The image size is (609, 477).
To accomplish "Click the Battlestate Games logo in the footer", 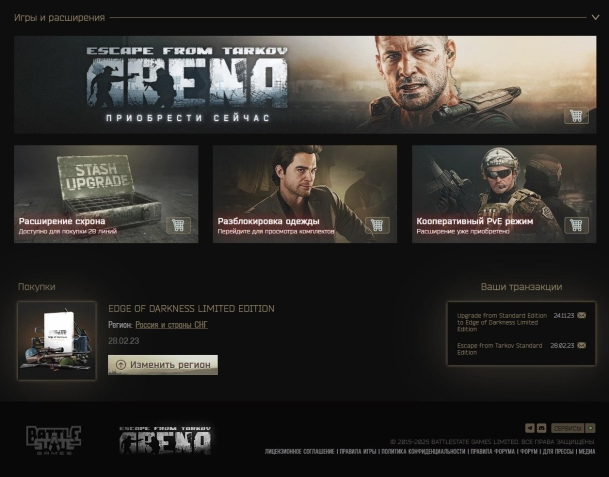I will coord(54,440).
